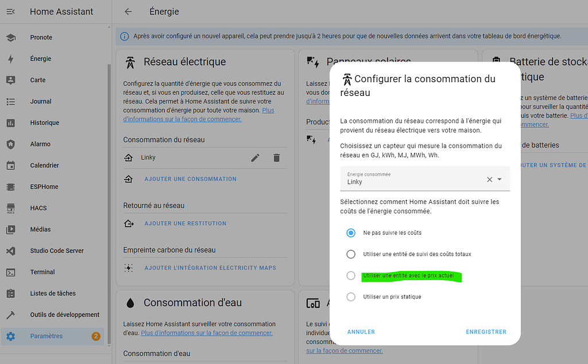Click the pencil icon to edit Linky
This screenshot has width=588, height=364.
click(x=255, y=158)
